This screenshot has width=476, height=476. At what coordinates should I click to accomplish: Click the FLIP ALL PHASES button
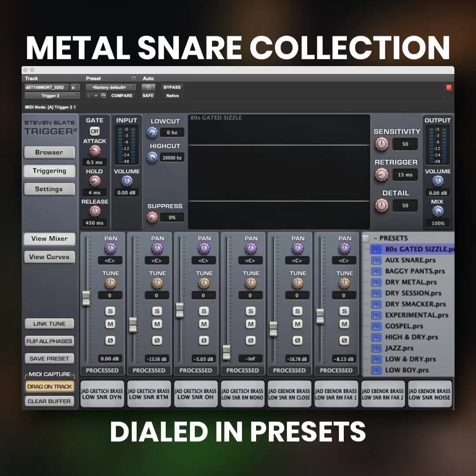pos(49,341)
